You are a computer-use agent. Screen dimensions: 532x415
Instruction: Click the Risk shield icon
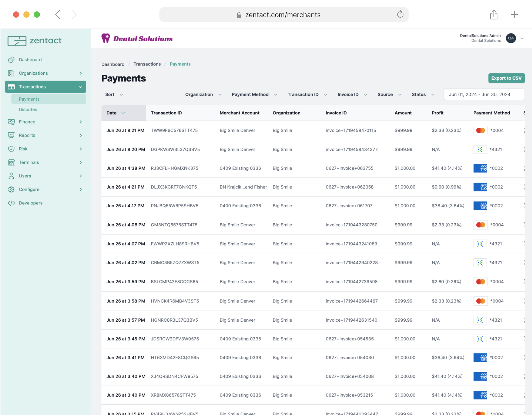11,149
